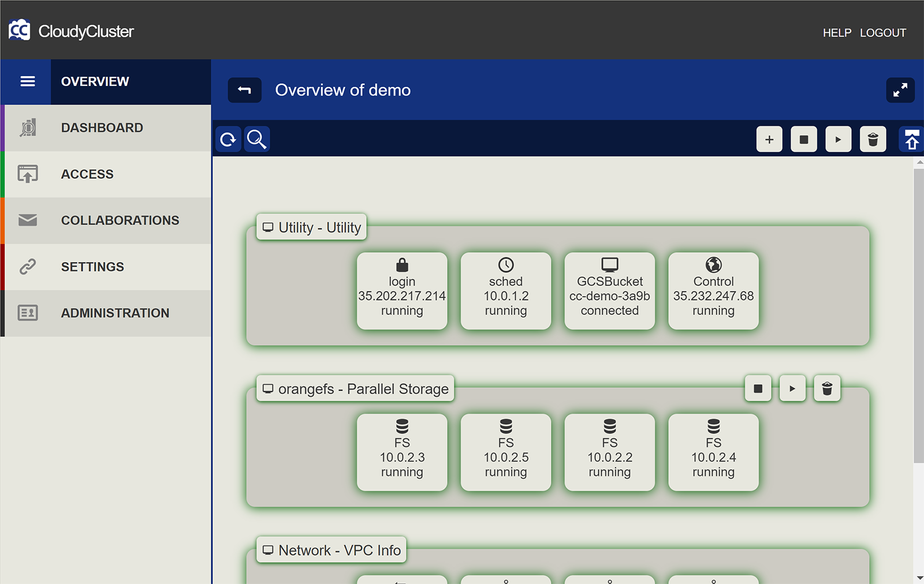
Task: Stop the cluster from top toolbar
Action: [x=804, y=139]
